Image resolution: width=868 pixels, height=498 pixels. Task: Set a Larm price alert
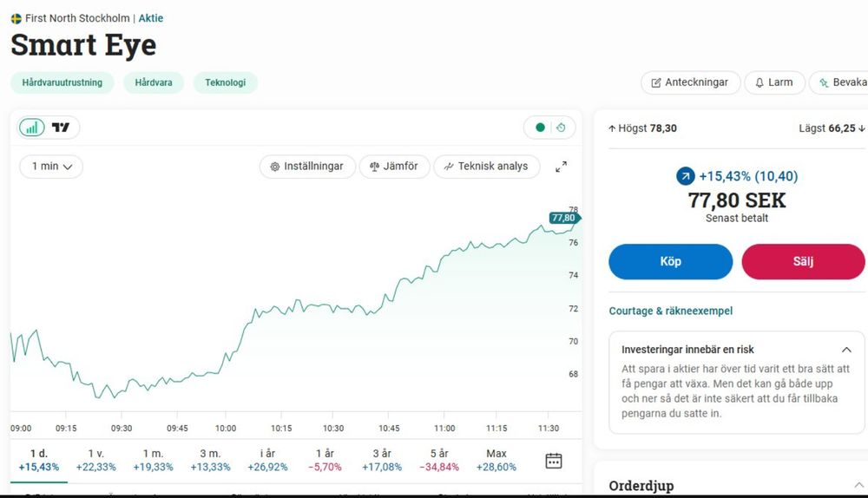[773, 82]
